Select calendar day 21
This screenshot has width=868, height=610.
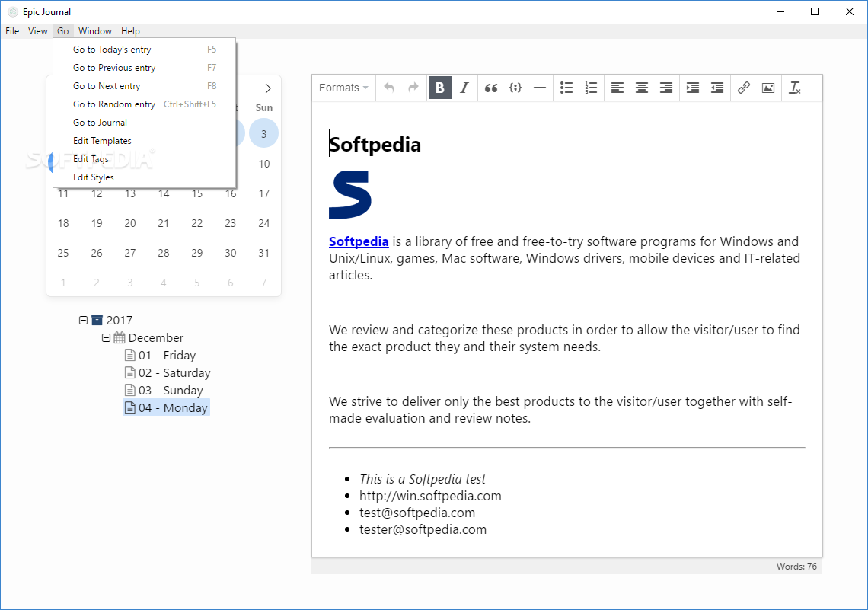(163, 223)
